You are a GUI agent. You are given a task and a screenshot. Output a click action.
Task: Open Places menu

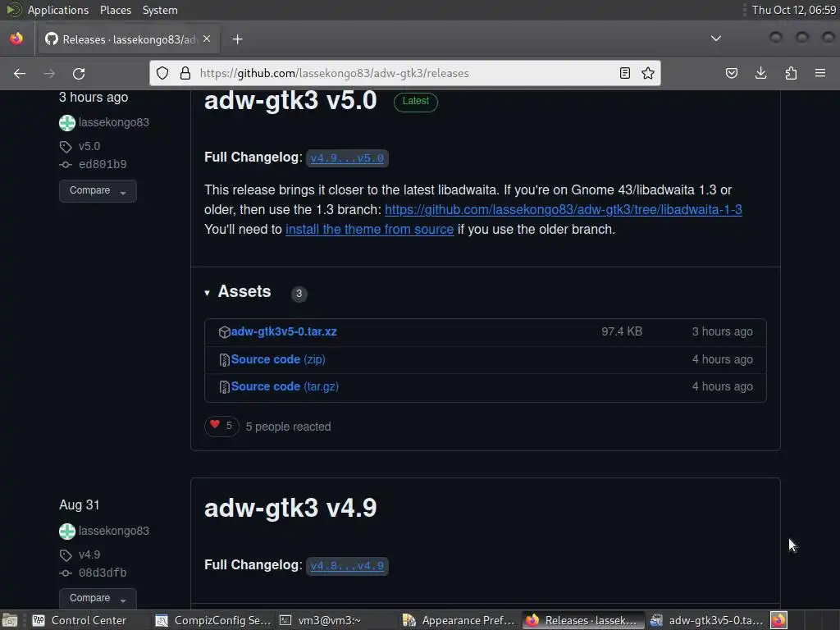[115, 10]
